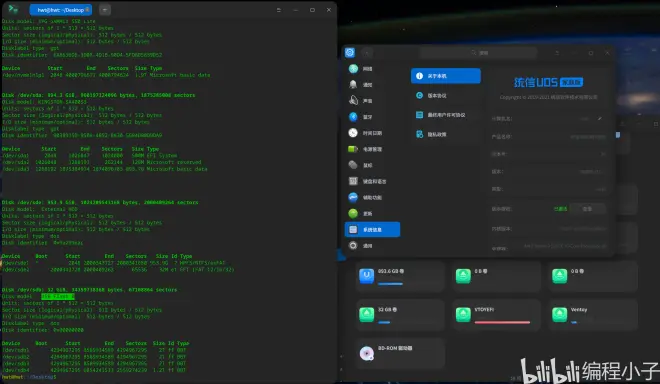Click the BD-ROM drive disc icon
Screen dimensions: 660x384
(x=367, y=353)
